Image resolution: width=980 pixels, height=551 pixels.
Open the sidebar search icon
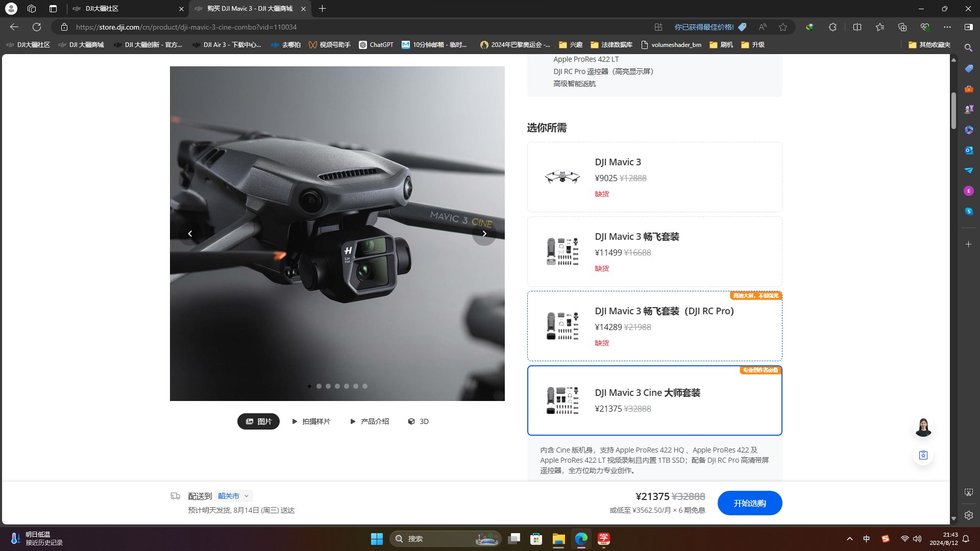(x=968, y=48)
